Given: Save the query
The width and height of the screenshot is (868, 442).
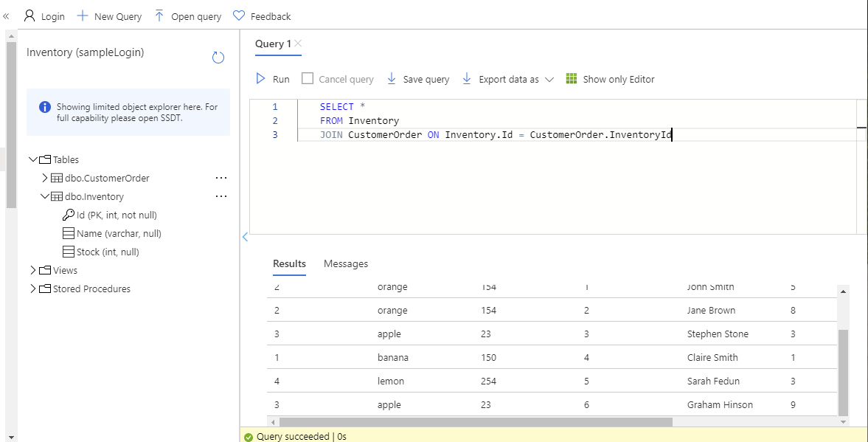Looking at the screenshot, I should tap(418, 78).
